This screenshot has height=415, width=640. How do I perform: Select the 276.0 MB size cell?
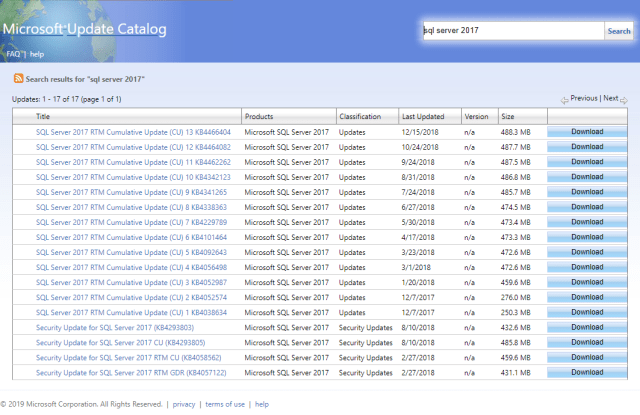click(x=516, y=297)
